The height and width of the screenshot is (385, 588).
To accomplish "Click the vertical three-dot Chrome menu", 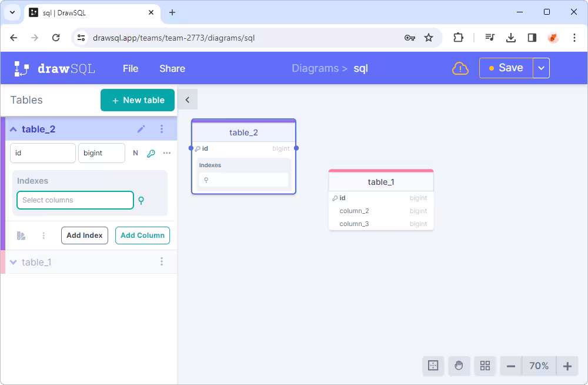I will pyautogui.click(x=574, y=38).
